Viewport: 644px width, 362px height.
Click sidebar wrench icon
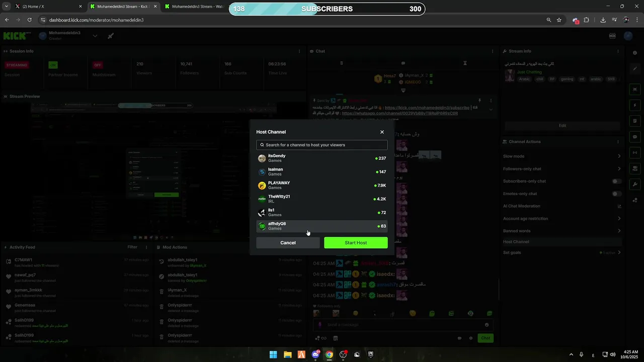pos(635,184)
